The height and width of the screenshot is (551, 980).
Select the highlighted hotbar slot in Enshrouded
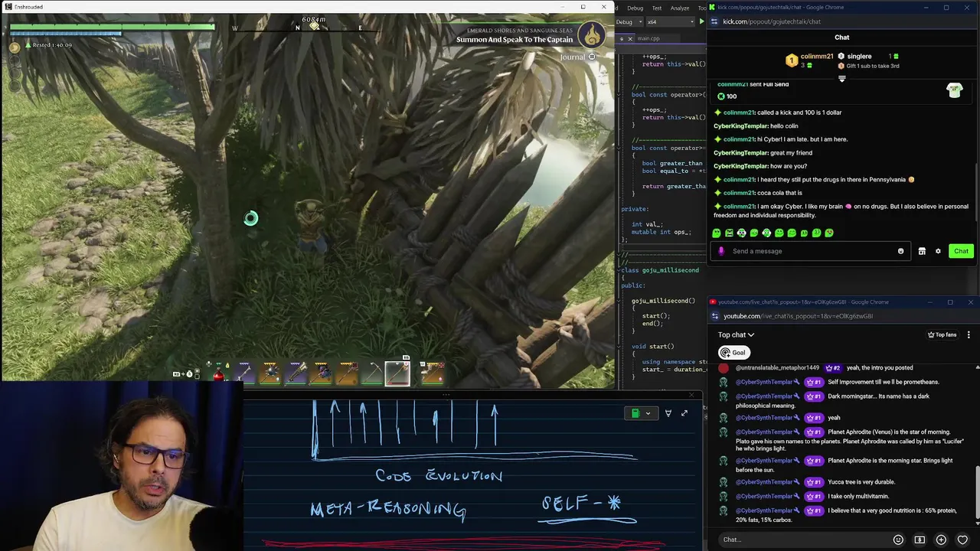[397, 373]
